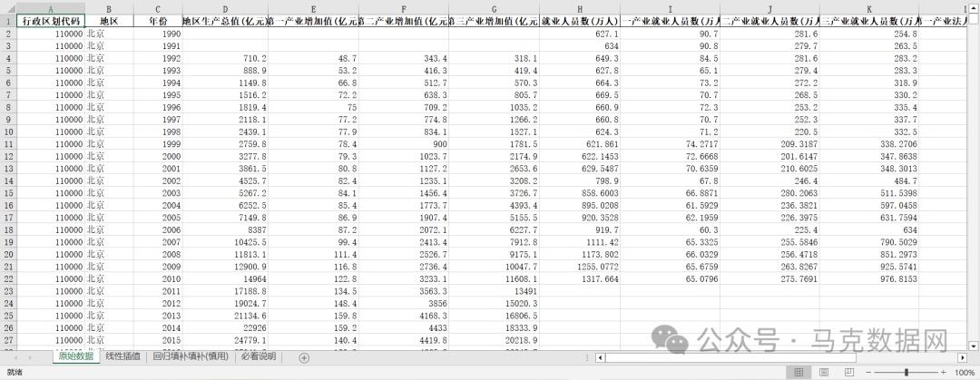This screenshot has width=980, height=380.
Task: Select the cell with value 627.1
Action: tap(580, 34)
